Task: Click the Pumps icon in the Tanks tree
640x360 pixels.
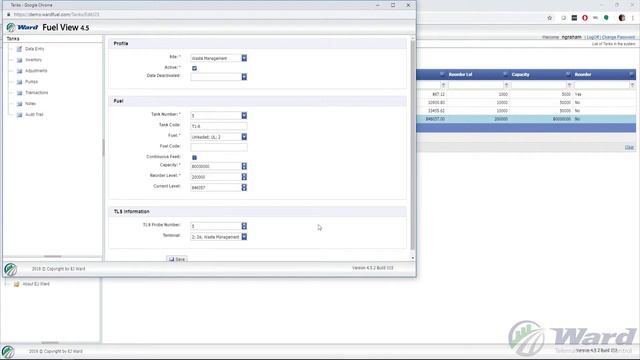Action: (19, 82)
